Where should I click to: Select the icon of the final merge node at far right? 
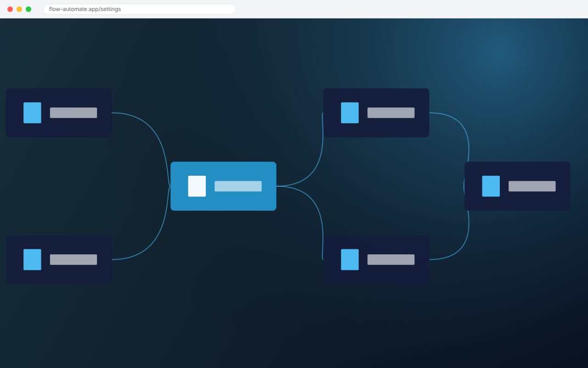pos(491,186)
